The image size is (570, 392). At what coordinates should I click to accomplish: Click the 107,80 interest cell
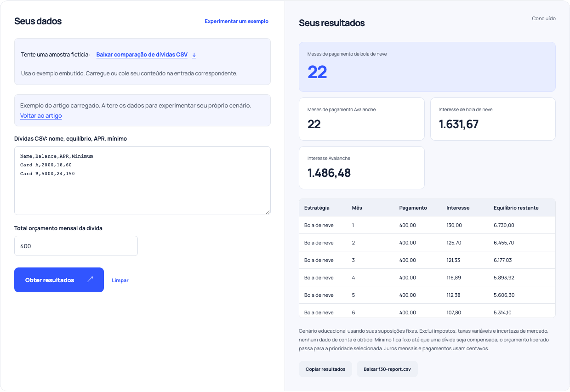pos(454,312)
